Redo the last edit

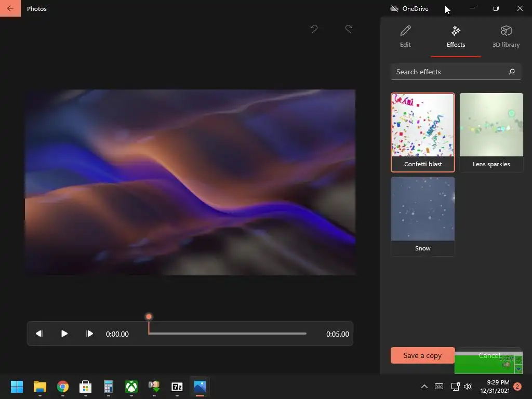(349, 29)
